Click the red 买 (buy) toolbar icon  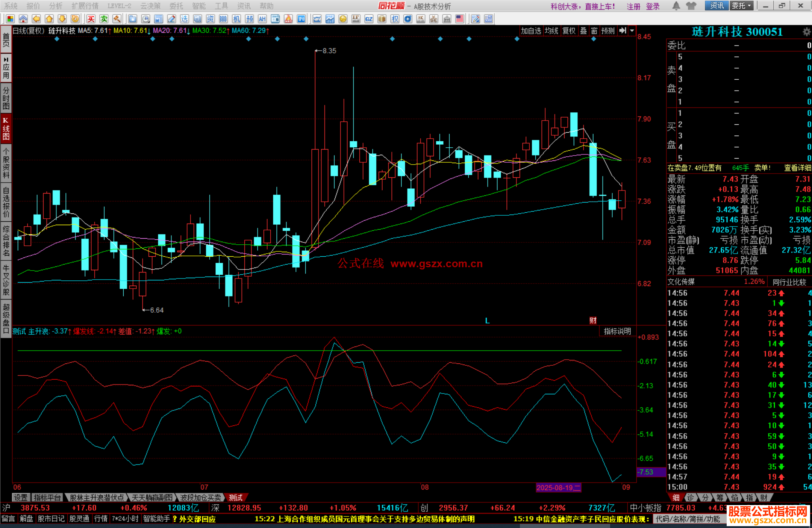tap(91, 19)
